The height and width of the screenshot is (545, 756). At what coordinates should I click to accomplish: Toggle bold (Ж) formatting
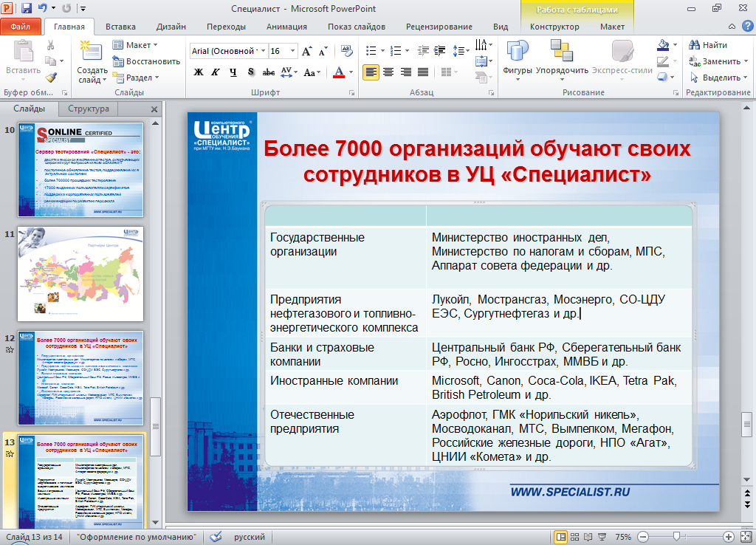point(198,72)
